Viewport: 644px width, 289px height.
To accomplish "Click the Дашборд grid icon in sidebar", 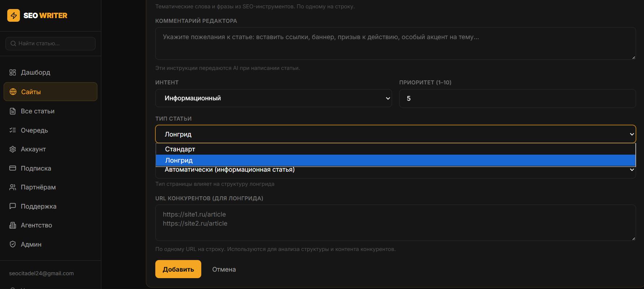I will (13, 72).
